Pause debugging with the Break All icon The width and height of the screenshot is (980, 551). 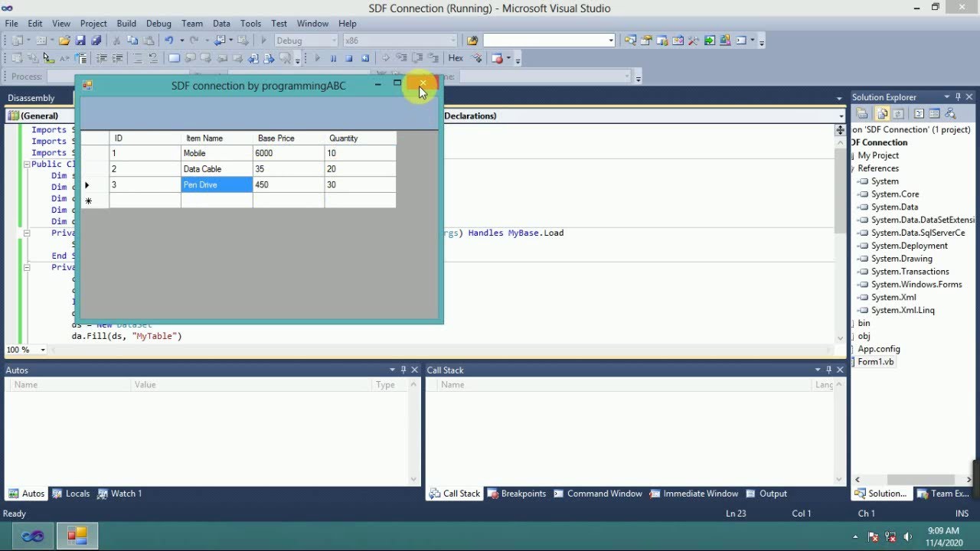pyautogui.click(x=333, y=58)
